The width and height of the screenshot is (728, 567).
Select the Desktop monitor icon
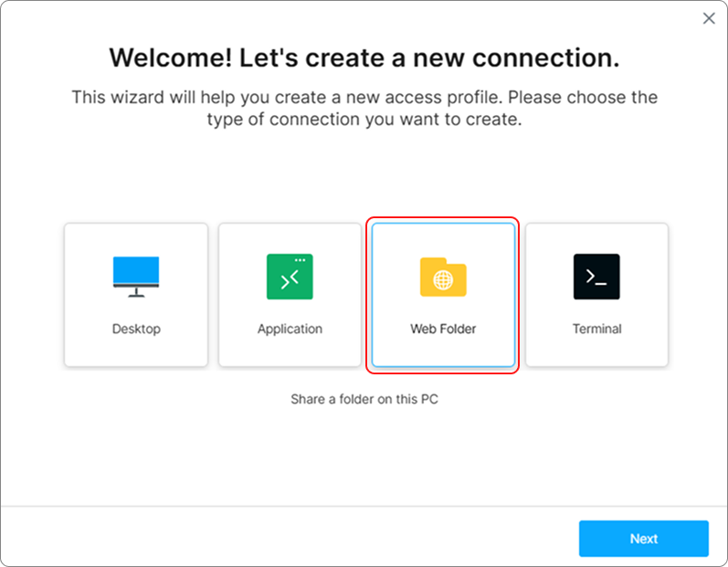coord(136,277)
